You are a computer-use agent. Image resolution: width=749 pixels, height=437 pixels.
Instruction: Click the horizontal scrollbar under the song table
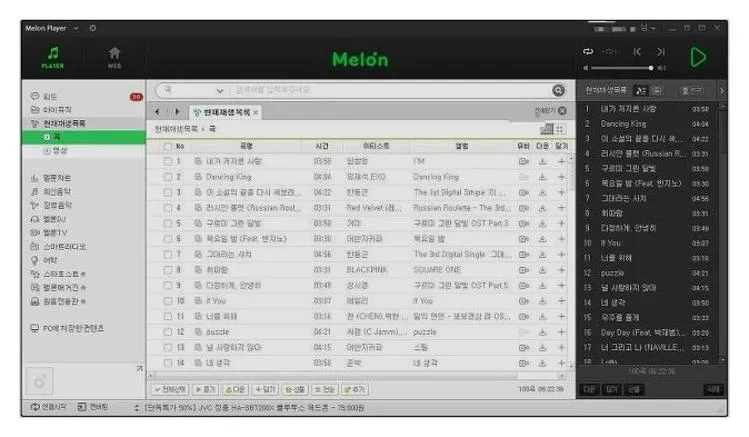click(x=333, y=376)
